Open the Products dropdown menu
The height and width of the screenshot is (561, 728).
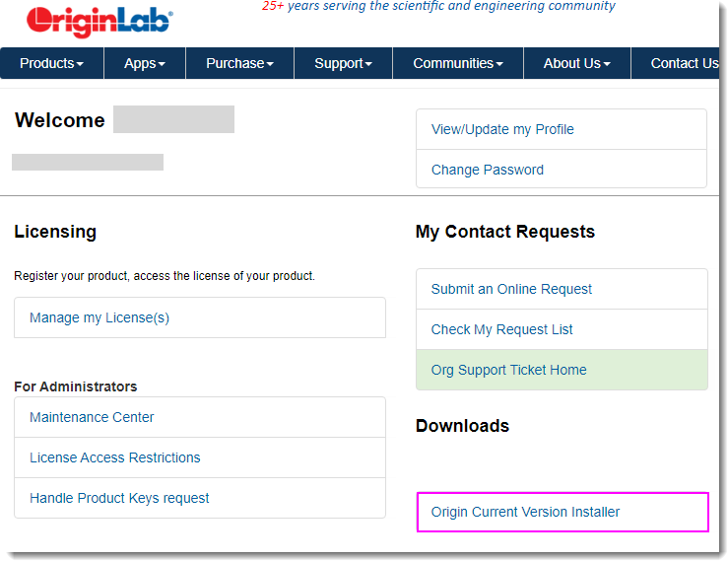click(52, 63)
